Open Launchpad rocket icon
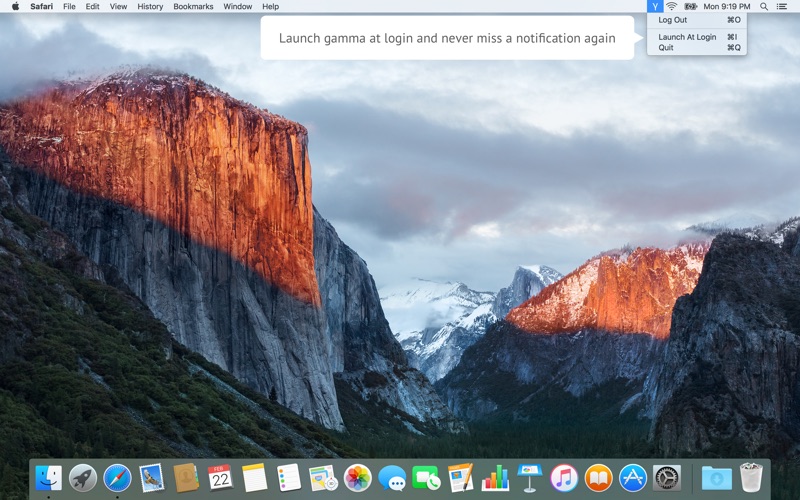This screenshot has width=800, height=500. [83, 478]
